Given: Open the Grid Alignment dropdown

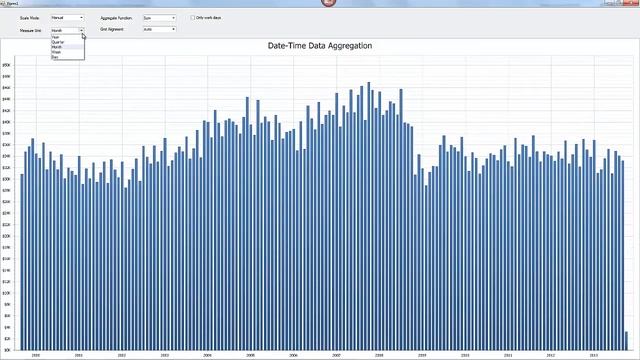Looking at the screenshot, I should pyautogui.click(x=159, y=29).
